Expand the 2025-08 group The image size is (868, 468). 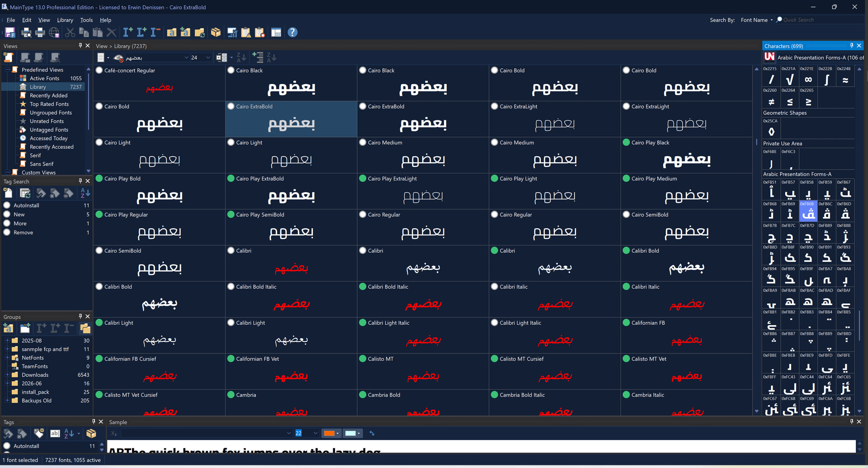(7, 340)
